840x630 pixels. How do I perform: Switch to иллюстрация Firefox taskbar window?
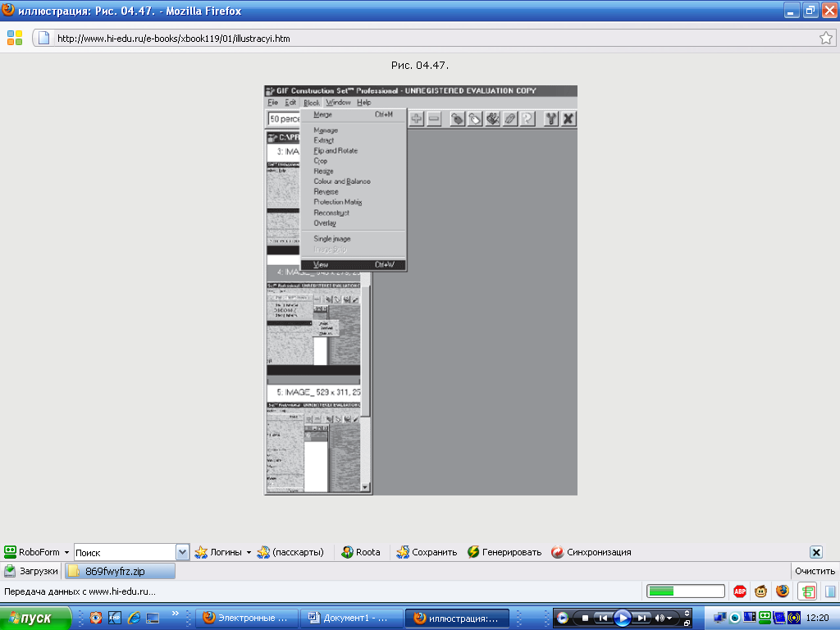(456, 619)
